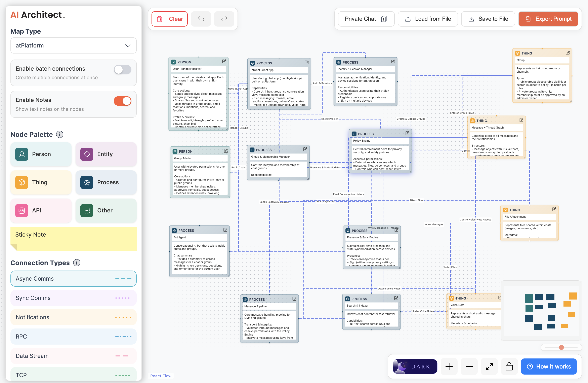Click the React Flow attribution link
588x383 pixels.
(x=161, y=376)
